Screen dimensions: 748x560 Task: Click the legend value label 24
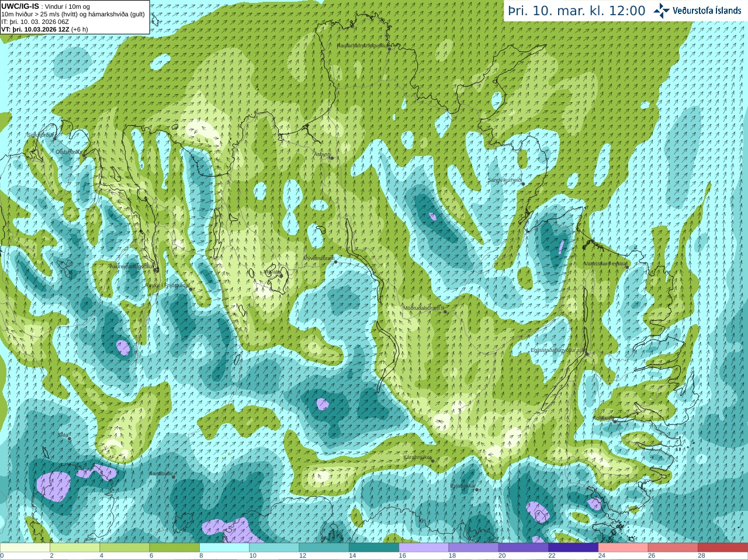coord(602,556)
